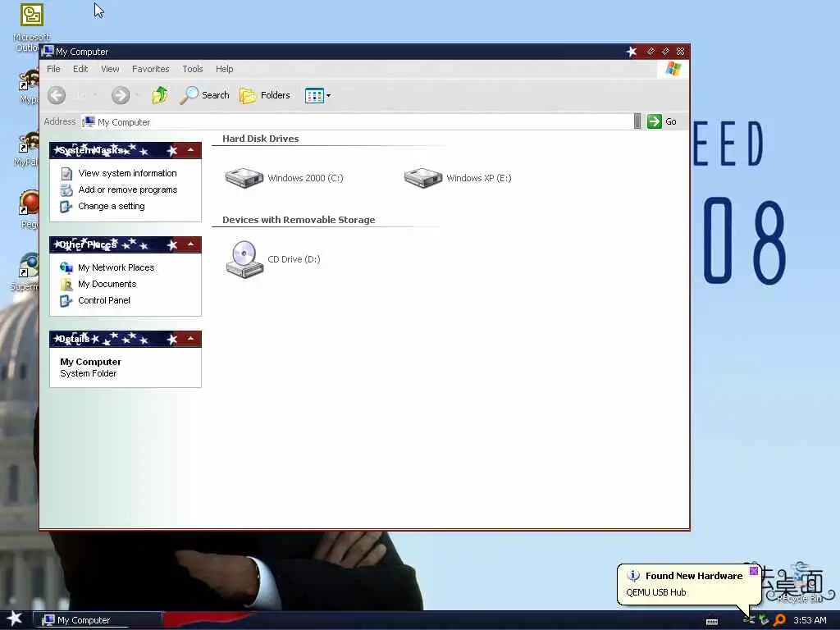Open the Forward history dropdown arrow
Viewport: 840px width, 630px height.
(x=138, y=95)
